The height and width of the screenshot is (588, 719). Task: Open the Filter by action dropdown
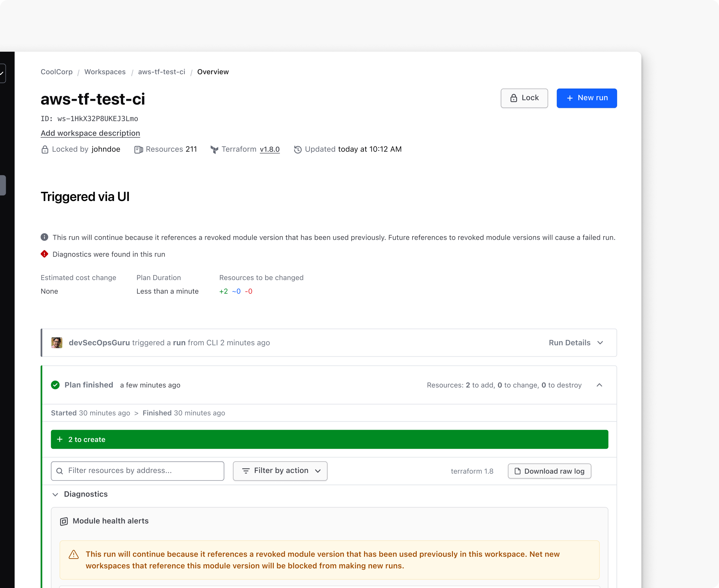280,471
